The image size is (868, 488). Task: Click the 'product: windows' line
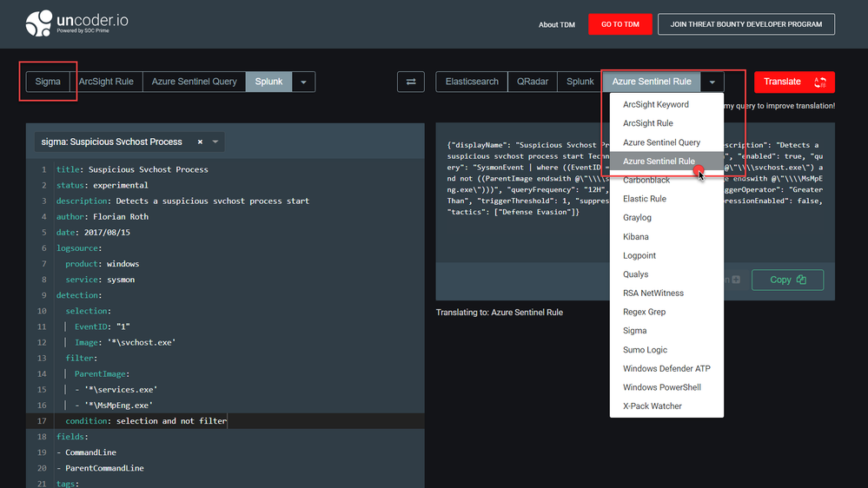point(102,264)
